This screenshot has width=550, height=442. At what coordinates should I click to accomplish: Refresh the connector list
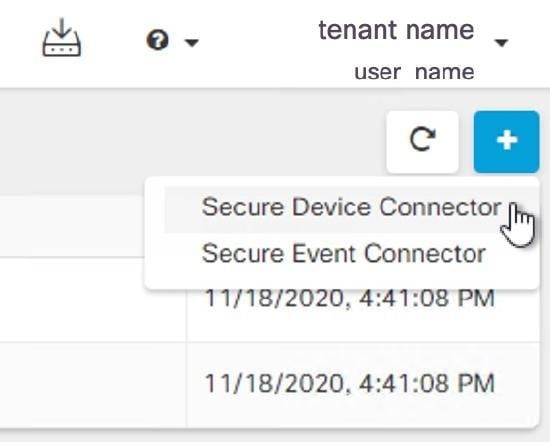click(x=422, y=142)
